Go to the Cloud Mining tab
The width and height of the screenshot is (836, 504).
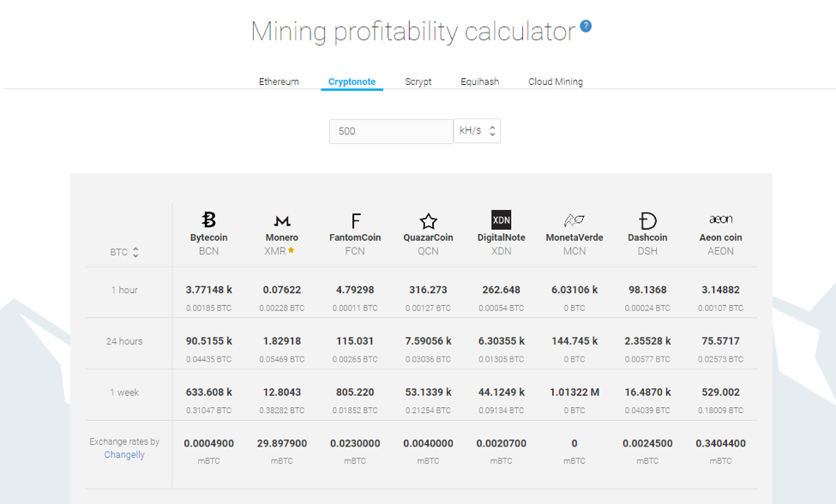pyautogui.click(x=556, y=81)
